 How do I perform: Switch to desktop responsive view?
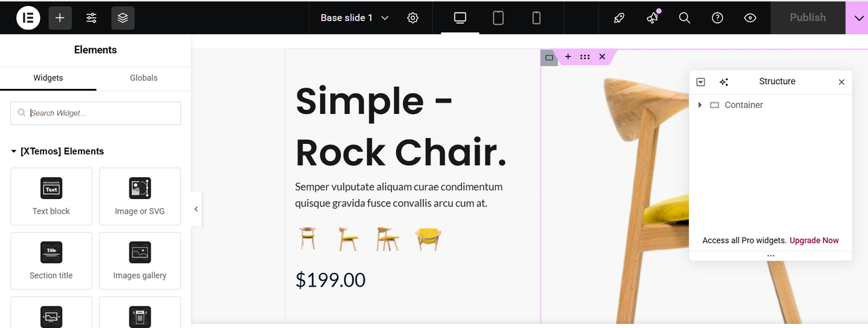click(x=460, y=18)
